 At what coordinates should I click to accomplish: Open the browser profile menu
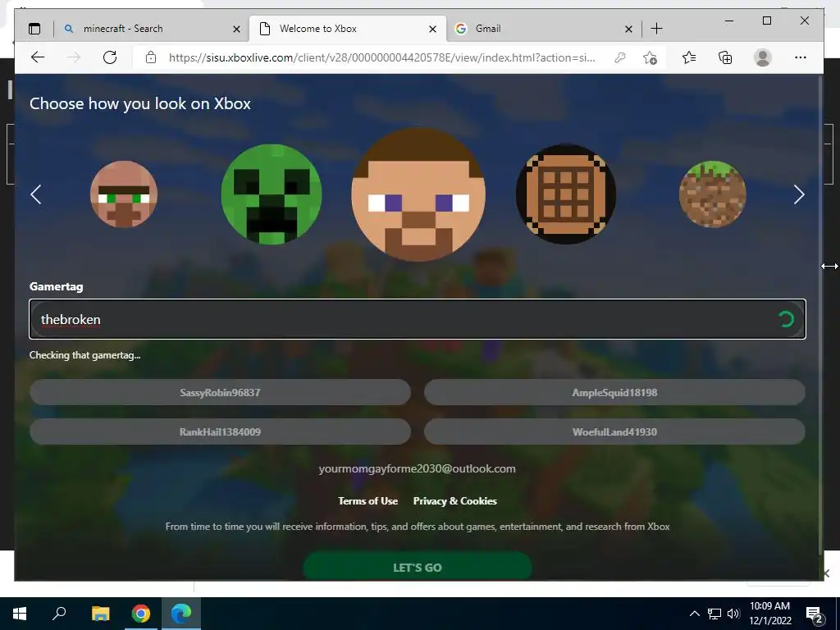pyautogui.click(x=762, y=57)
